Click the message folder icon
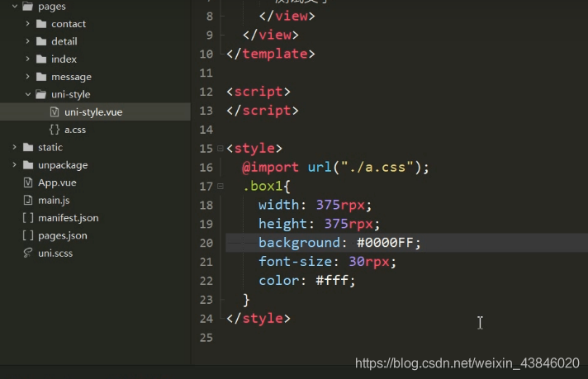 (41, 77)
